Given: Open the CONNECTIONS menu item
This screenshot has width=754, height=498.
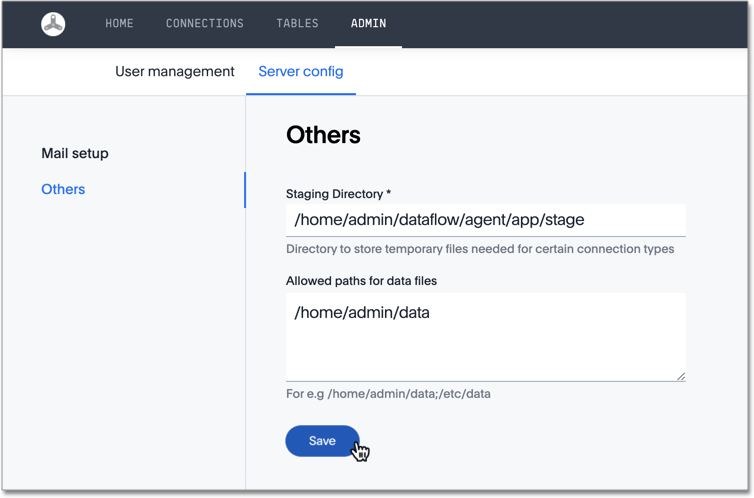Looking at the screenshot, I should (204, 24).
